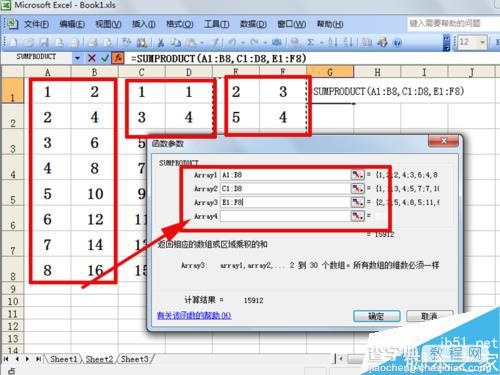This screenshot has width=500, height=375.
Task: Collapse dialog using Array1 range selector icon
Action: pyautogui.click(x=357, y=175)
